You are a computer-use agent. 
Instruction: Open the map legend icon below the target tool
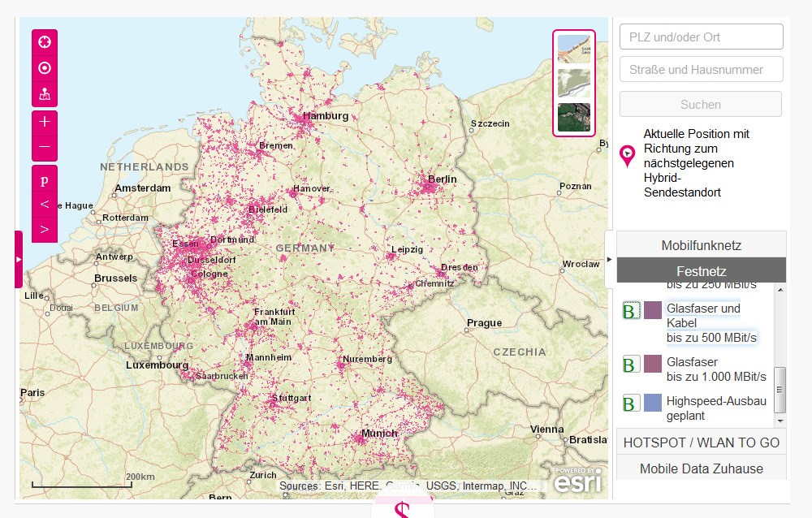coord(45,94)
